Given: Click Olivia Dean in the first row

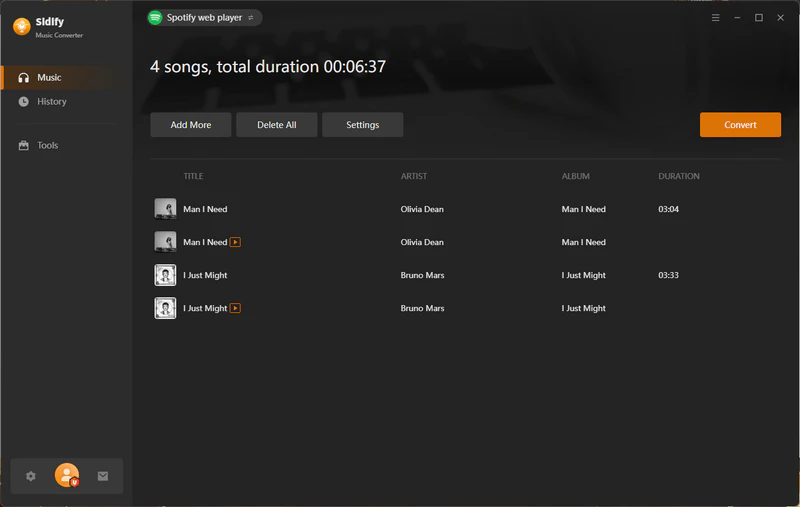Looking at the screenshot, I should coord(422,209).
